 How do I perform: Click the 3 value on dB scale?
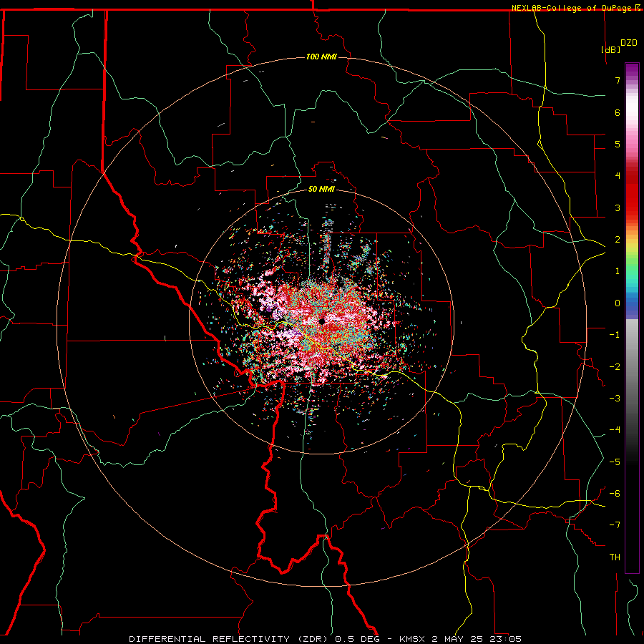point(618,208)
